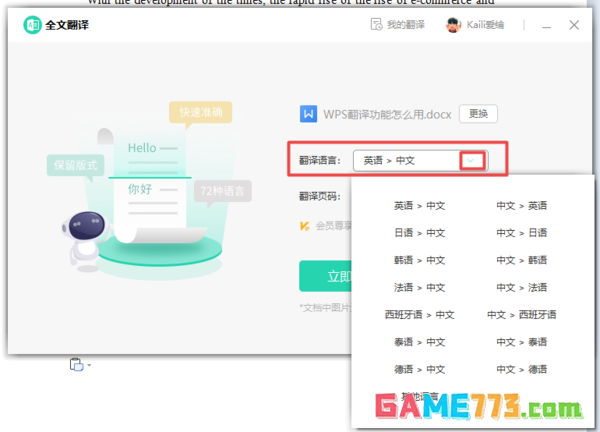Image resolution: width=600 pixels, height=432 pixels.
Task: Click the 我的翻译 document icon
Action: 377,24
